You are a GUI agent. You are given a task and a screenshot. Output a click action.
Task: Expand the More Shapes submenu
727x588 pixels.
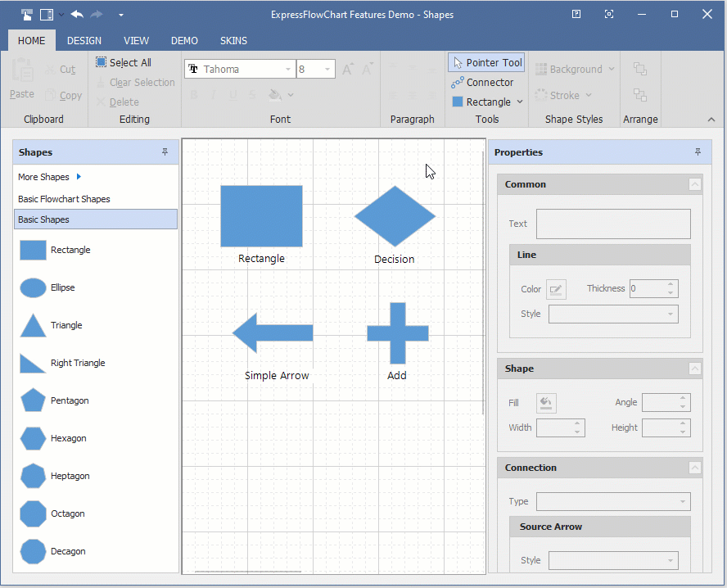79,177
